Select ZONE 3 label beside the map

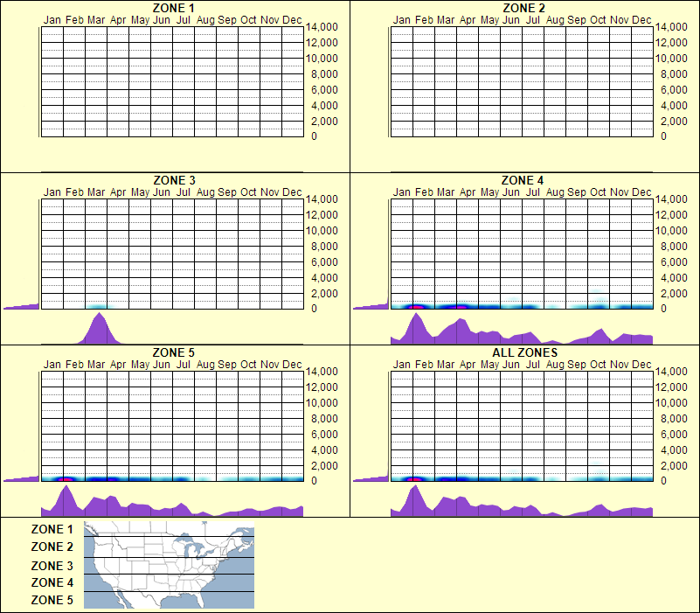(x=52, y=566)
